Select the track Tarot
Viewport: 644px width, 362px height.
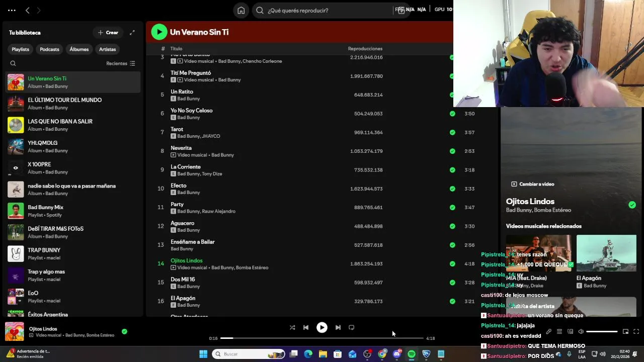pos(177,129)
